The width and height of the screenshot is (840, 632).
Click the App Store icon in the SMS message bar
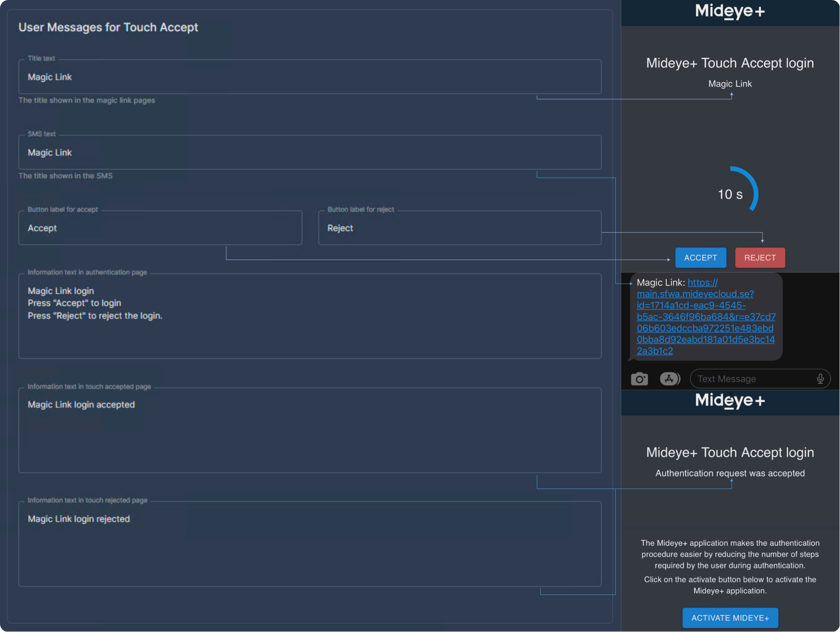670,378
